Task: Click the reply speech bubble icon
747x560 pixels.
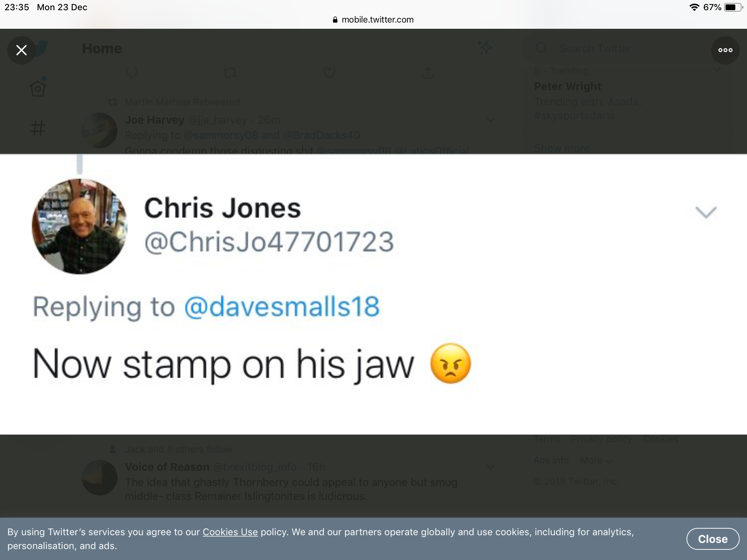Action: [x=131, y=73]
